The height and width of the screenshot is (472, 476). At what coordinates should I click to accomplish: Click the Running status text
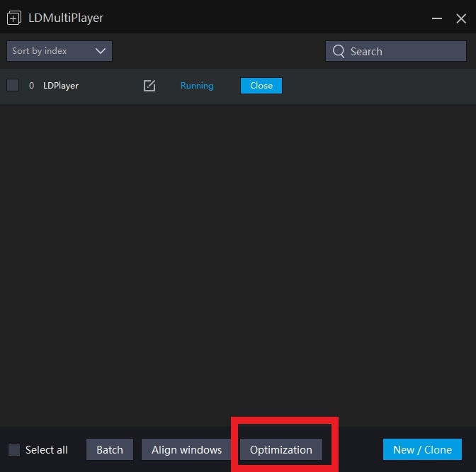coord(197,86)
